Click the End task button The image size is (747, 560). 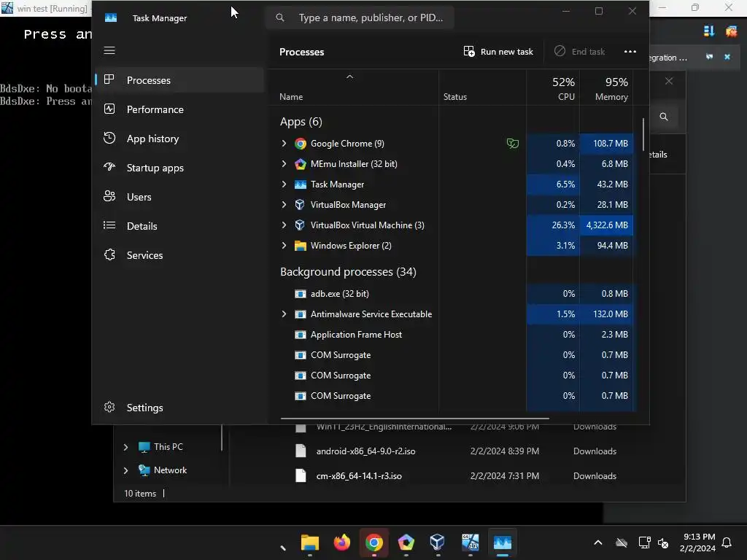coord(580,52)
